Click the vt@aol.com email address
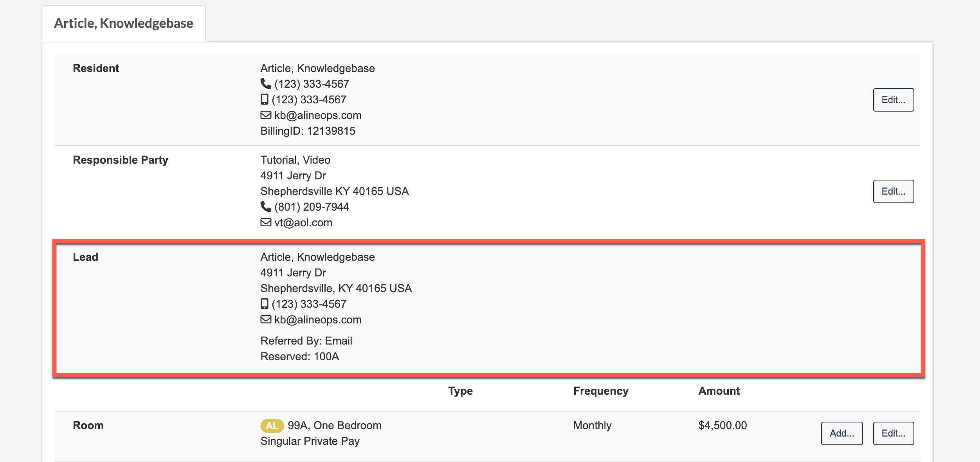 [x=303, y=222]
